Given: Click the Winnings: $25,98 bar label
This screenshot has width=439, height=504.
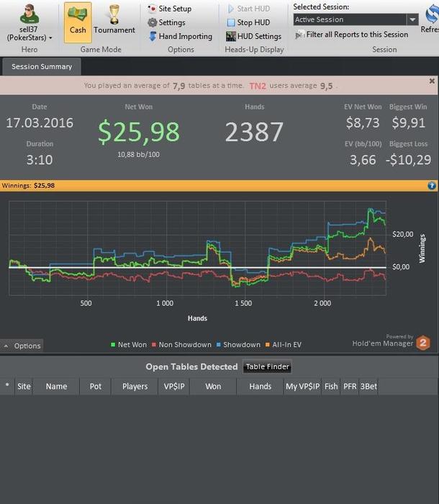Looking at the screenshot, I should pos(28,186).
